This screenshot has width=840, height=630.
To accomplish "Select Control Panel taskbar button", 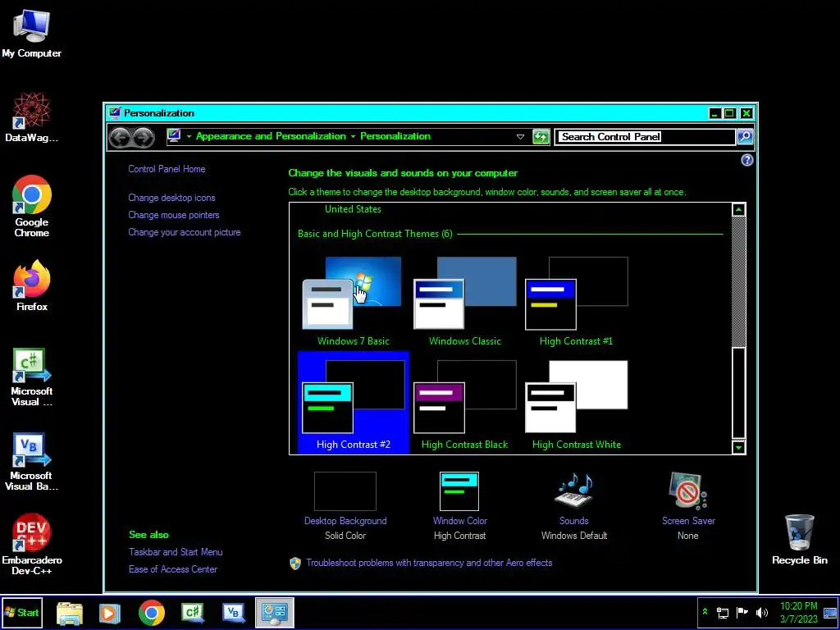I will point(275,612).
